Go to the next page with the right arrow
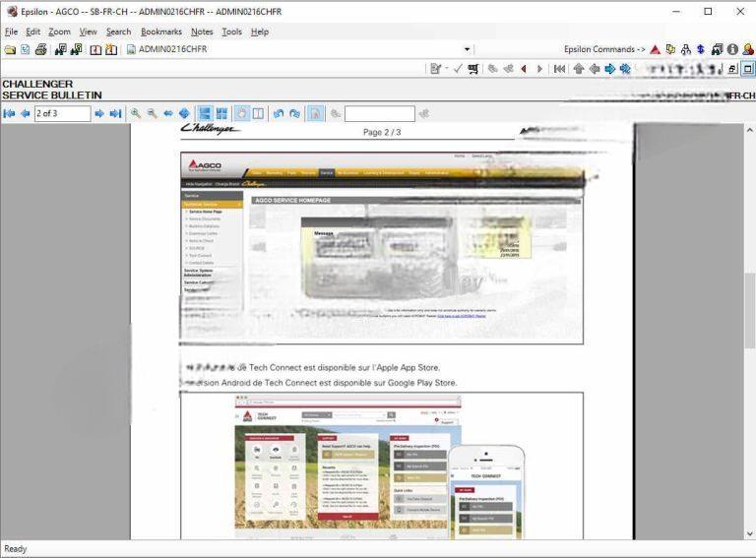Image resolution: width=756 pixels, height=558 pixels. pos(99,114)
